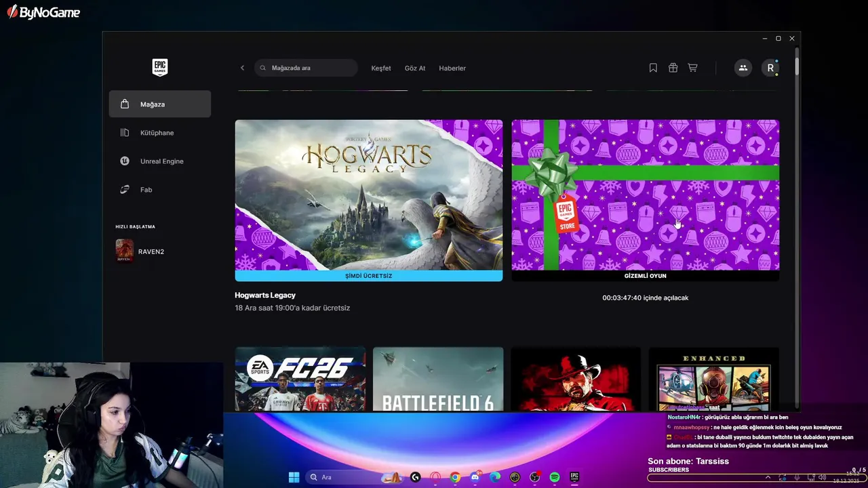Open the wishlist bookmark icon
Viewport: 868px width, 488px height.
click(653, 68)
